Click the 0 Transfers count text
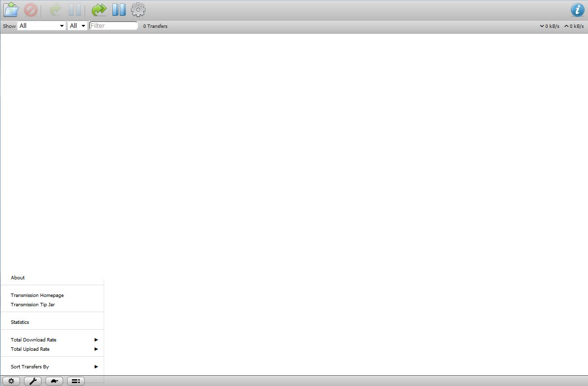Image resolution: width=588 pixels, height=386 pixels. [x=155, y=26]
